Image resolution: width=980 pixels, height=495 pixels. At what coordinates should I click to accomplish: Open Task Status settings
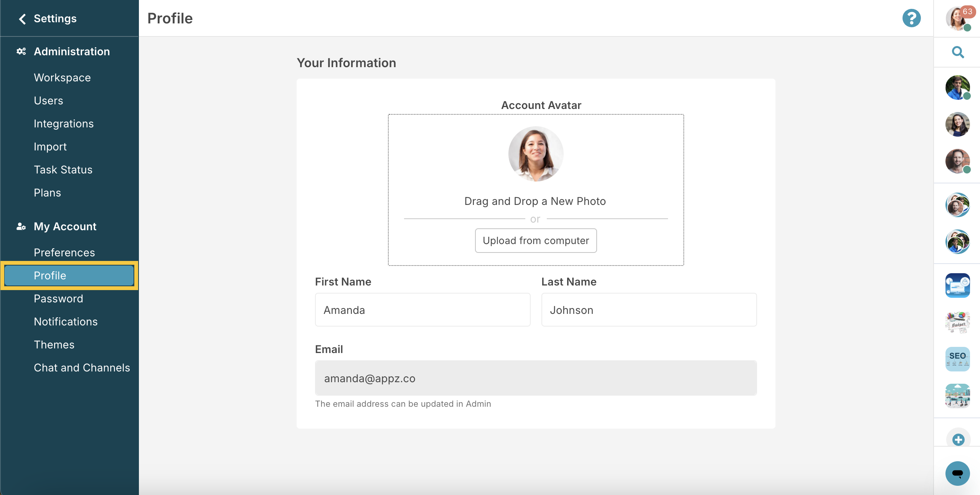coord(63,170)
